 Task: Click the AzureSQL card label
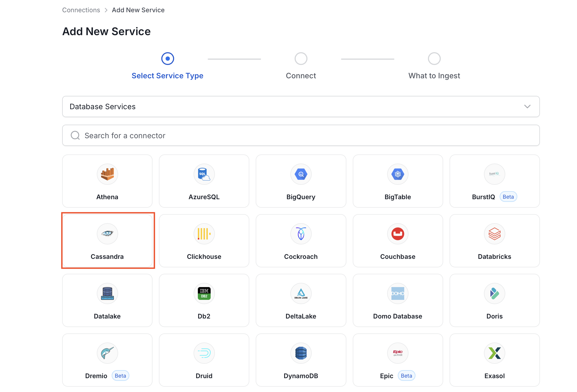click(x=204, y=197)
